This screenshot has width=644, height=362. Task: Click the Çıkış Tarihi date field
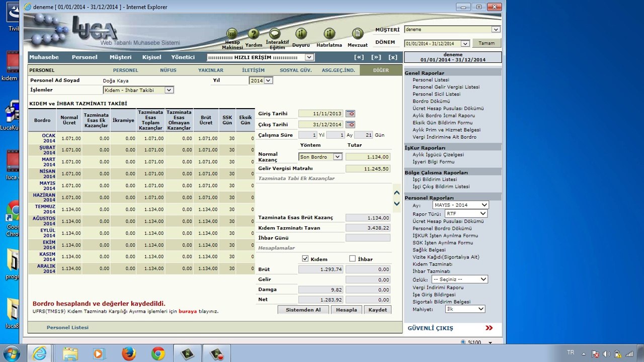321,125
